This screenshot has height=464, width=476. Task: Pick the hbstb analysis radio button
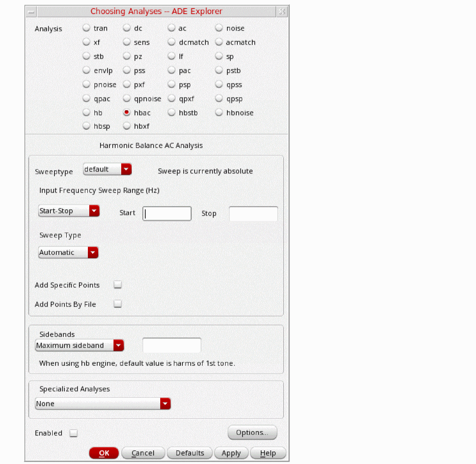coord(172,112)
